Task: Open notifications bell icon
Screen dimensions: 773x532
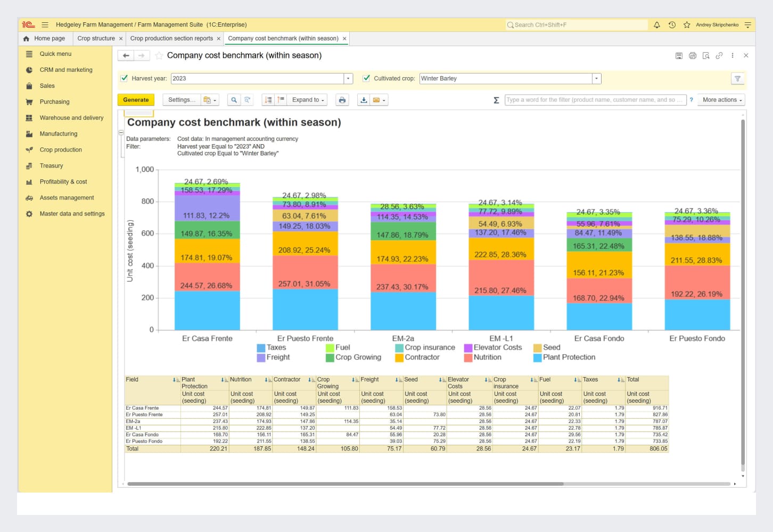Action: click(x=657, y=25)
